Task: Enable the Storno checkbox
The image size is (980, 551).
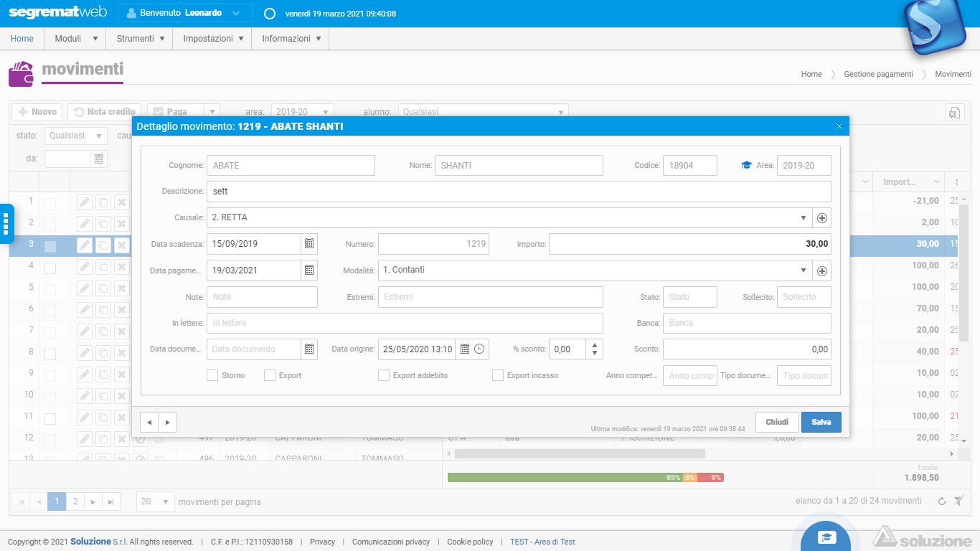Action: [x=212, y=375]
